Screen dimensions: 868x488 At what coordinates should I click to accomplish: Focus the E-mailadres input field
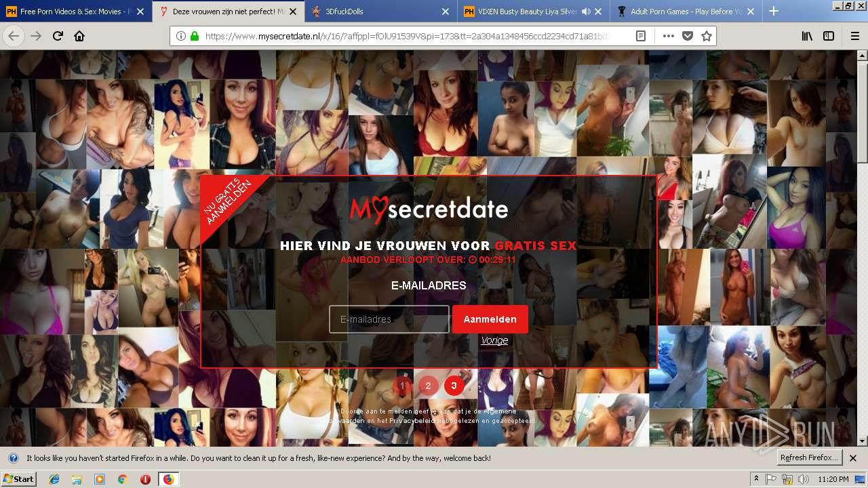[x=389, y=319]
